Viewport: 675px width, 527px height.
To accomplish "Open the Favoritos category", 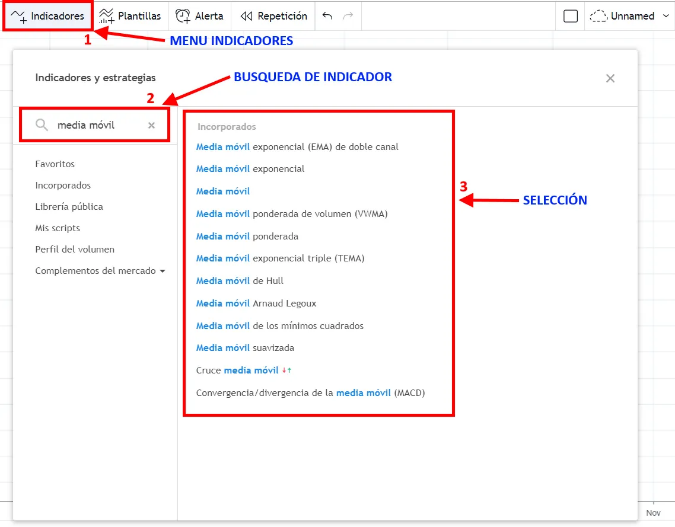I will click(55, 164).
